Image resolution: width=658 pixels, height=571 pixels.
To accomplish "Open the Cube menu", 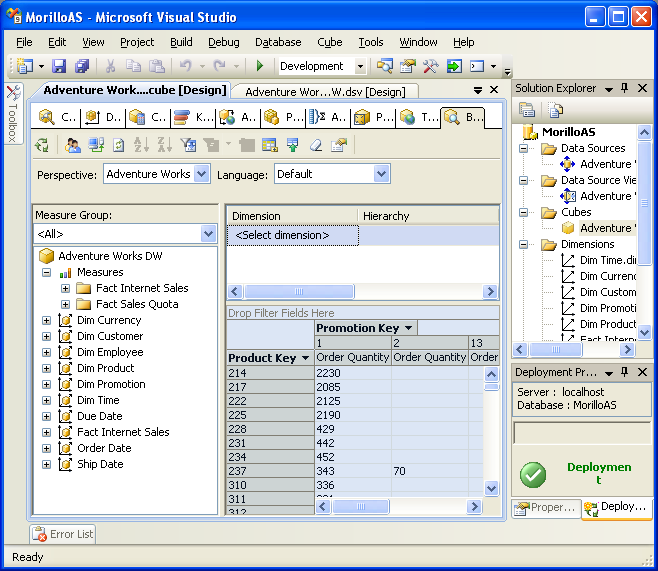I will pos(329,42).
